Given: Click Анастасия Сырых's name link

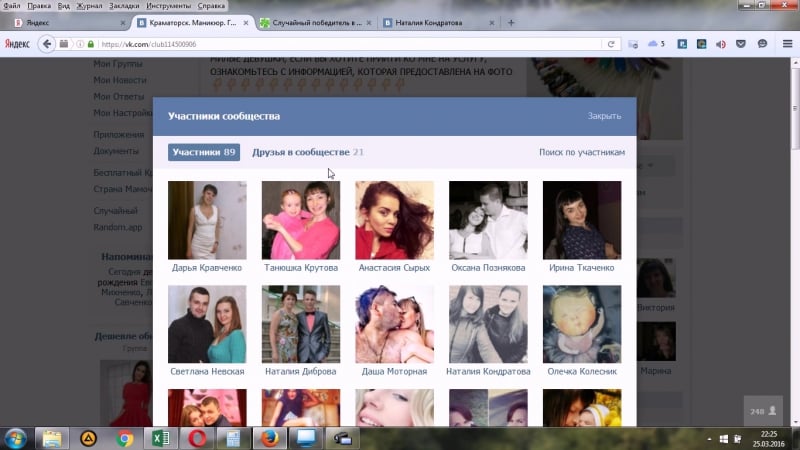Looking at the screenshot, I should tap(394, 268).
